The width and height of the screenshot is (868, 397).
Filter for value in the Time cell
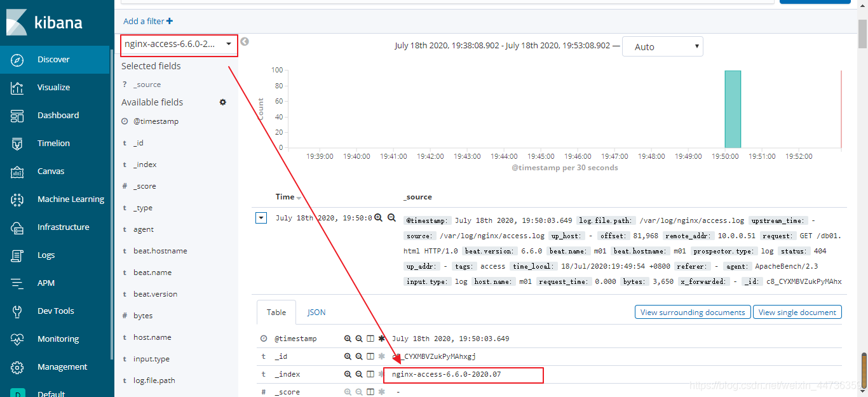click(x=378, y=217)
